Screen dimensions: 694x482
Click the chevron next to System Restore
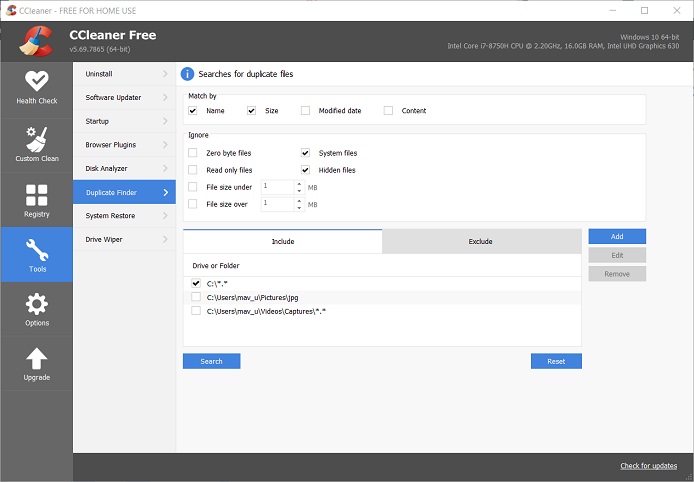[x=166, y=216]
